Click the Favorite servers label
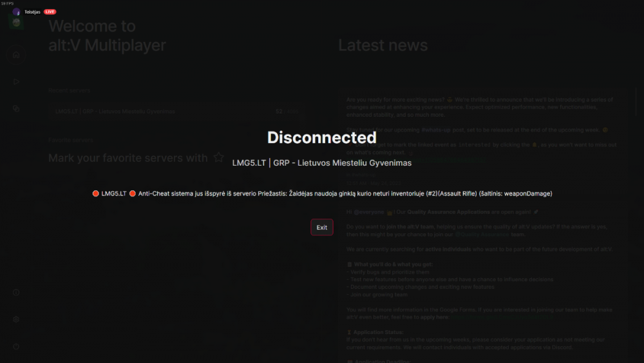 [71, 140]
